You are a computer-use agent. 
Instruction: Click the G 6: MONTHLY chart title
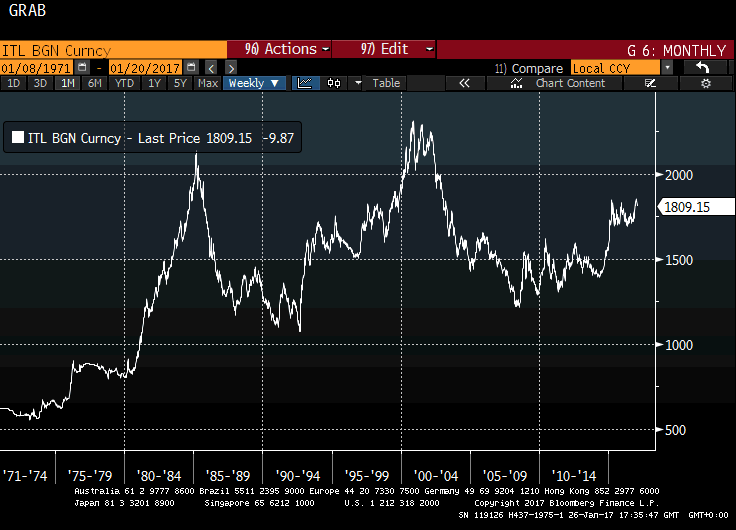click(x=676, y=50)
